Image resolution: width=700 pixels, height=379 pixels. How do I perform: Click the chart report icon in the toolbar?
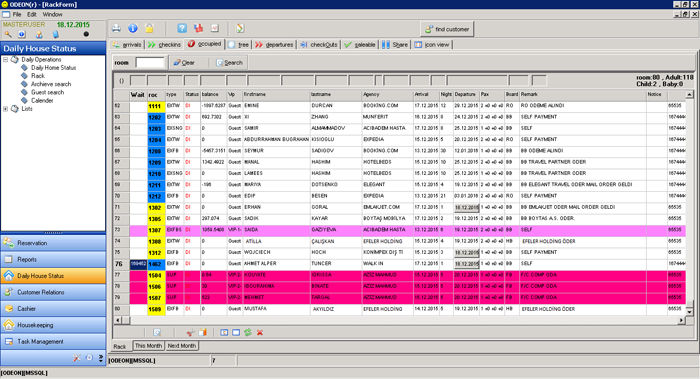click(215, 29)
